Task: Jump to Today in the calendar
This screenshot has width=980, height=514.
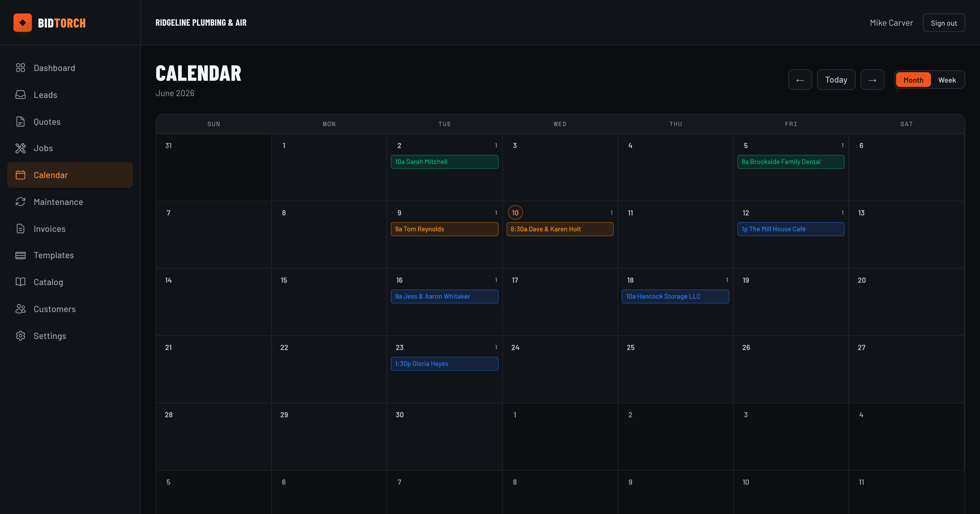Action: point(836,80)
